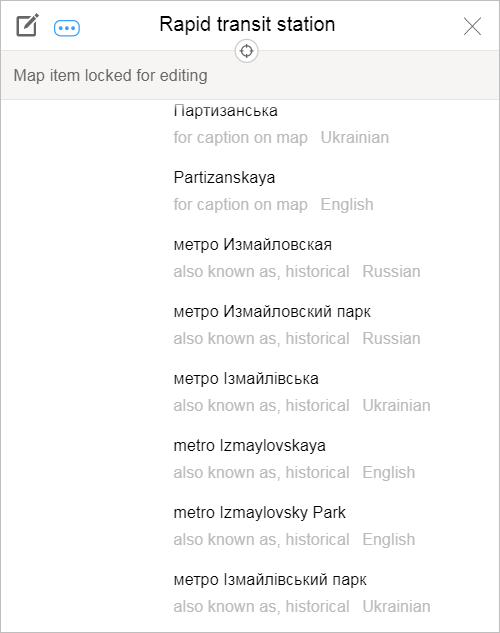Select the метро Ізмайлівська Ukrainian name
Screen dimensions: 500x633
[246, 379]
